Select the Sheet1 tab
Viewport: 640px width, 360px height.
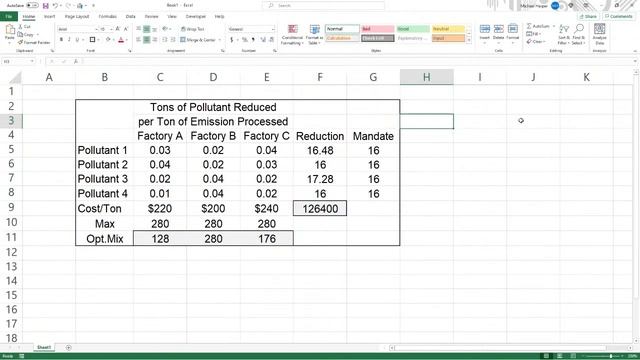coord(44,347)
